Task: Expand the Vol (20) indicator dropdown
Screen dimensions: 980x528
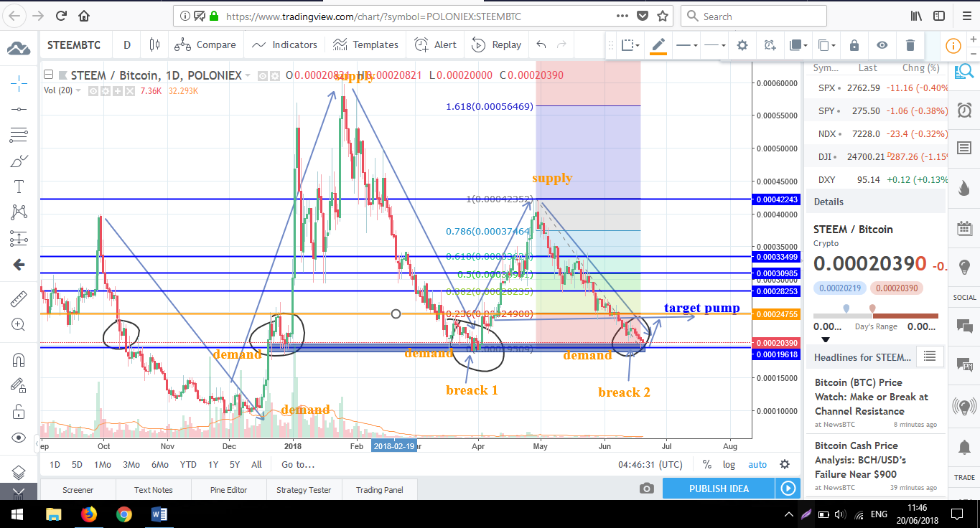Action: pyautogui.click(x=79, y=91)
